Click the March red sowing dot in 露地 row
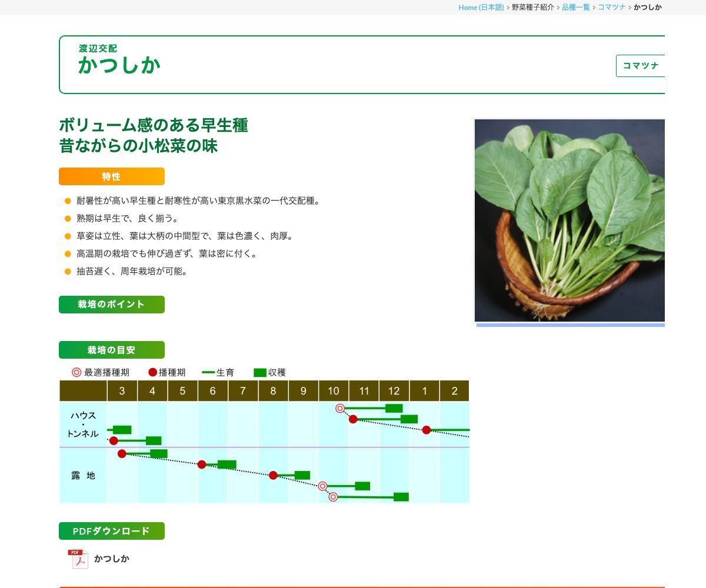This screenshot has height=588, width=706. point(121,453)
